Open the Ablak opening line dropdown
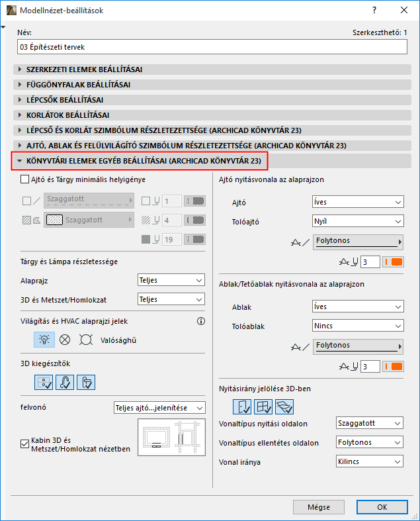 pyautogui.click(x=358, y=307)
